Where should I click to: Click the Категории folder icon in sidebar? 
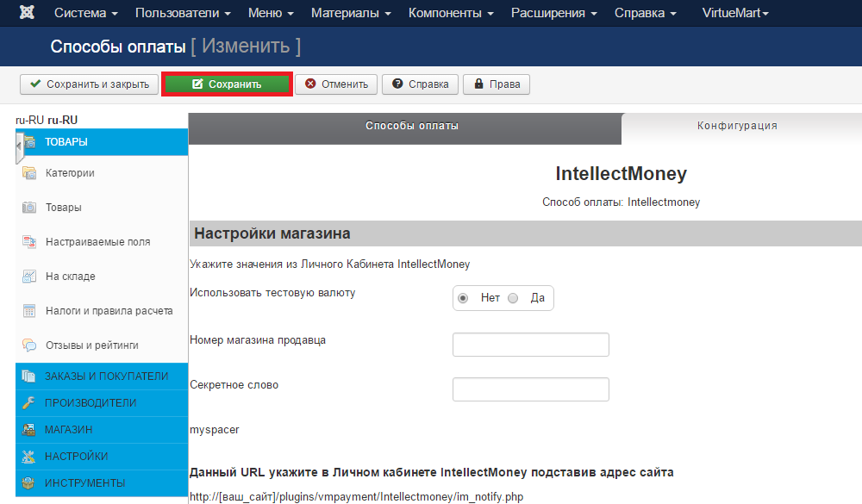coord(29,173)
